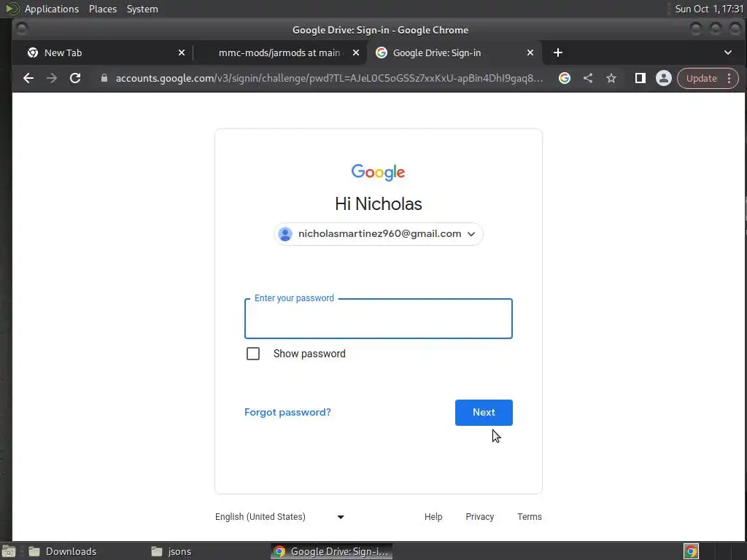Open the Help link
Viewport: 747px width, 560px height.
[x=433, y=517]
